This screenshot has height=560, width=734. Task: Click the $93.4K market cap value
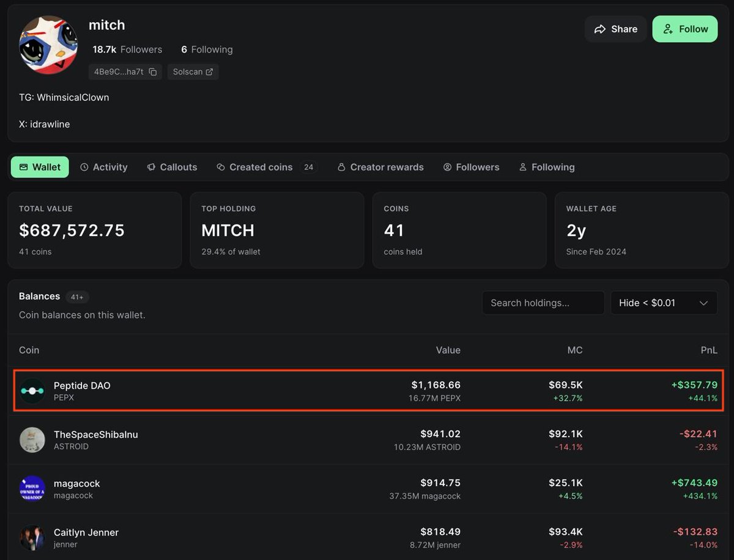point(566,532)
